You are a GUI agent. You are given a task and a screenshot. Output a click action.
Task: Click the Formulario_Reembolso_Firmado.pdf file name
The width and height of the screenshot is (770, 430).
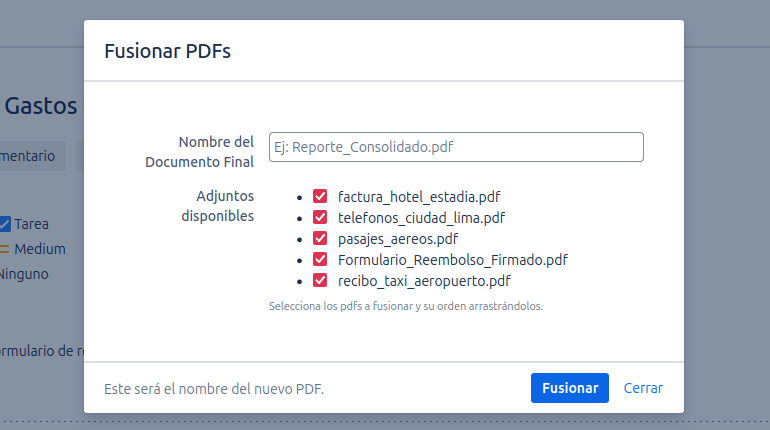coord(453,260)
